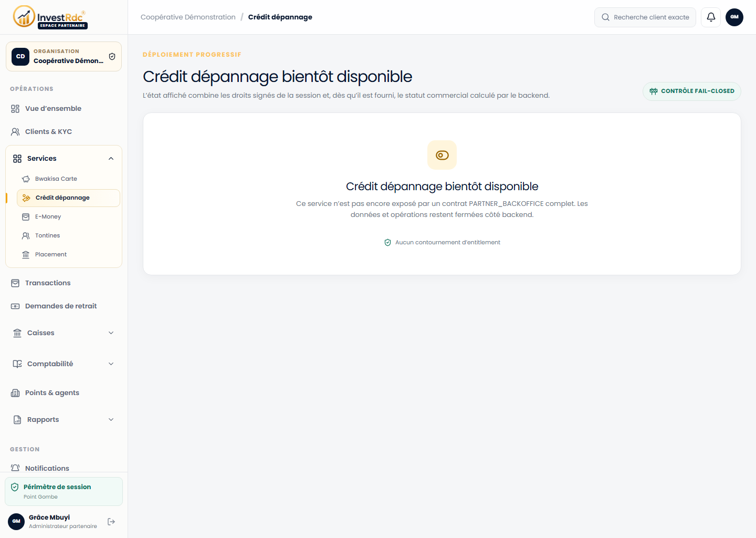Collapse the Services section chevron

(111, 159)
